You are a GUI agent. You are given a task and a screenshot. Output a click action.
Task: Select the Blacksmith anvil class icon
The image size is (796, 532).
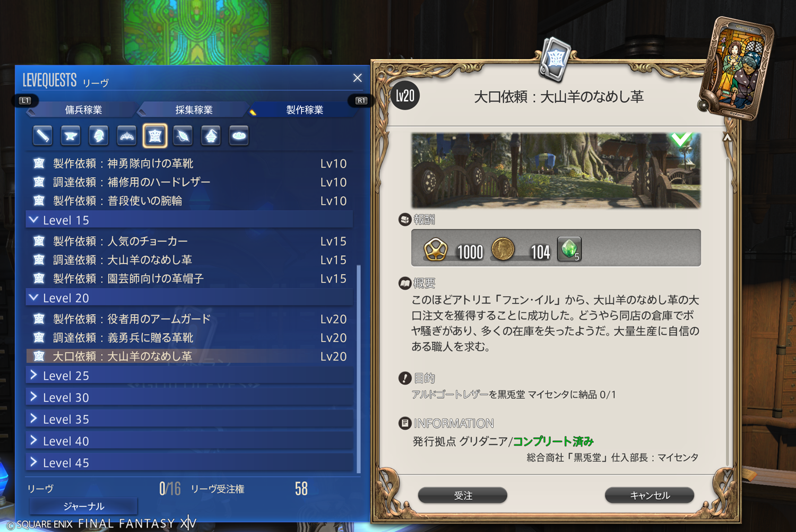(x=71, y=136)
